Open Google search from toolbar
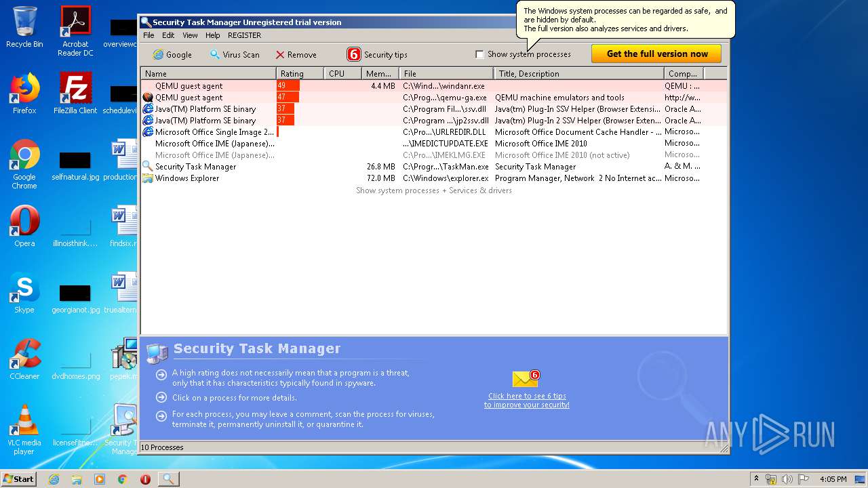This screenshot has height=488, width=868. 172,54
